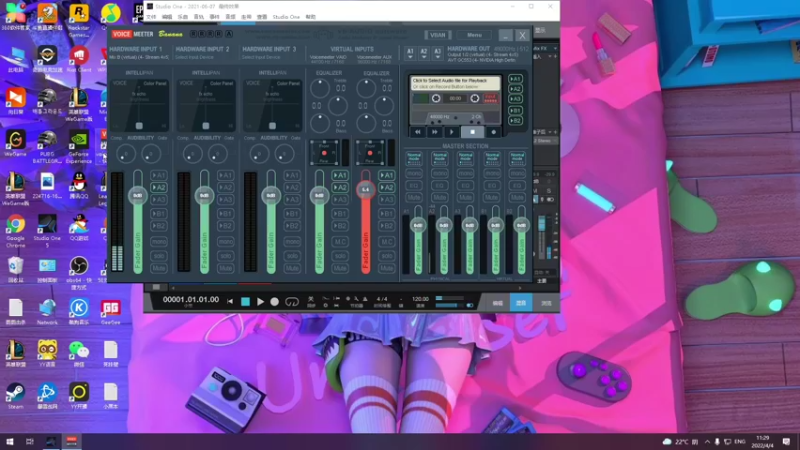The width and height of the screenshot is (800, 450).
Task: Disable A2 routing on Hardware Input 1
Action: point(159,187)
